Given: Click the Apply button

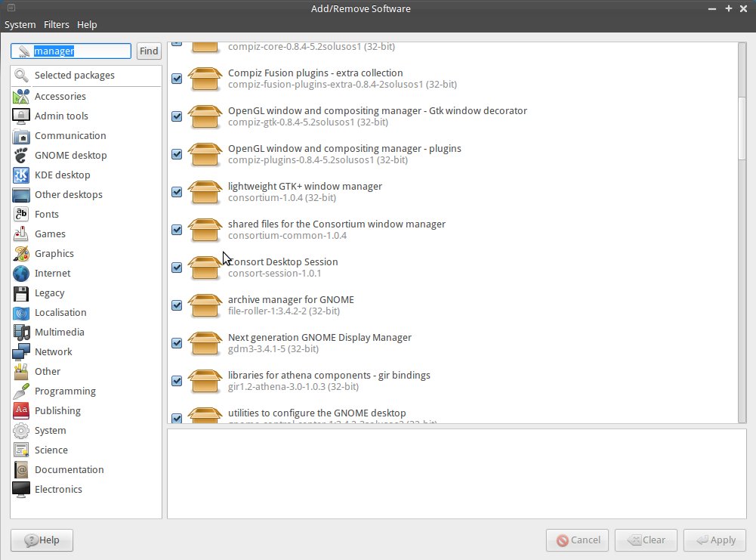Looking at the screenshot, I should tap(715, 540).
